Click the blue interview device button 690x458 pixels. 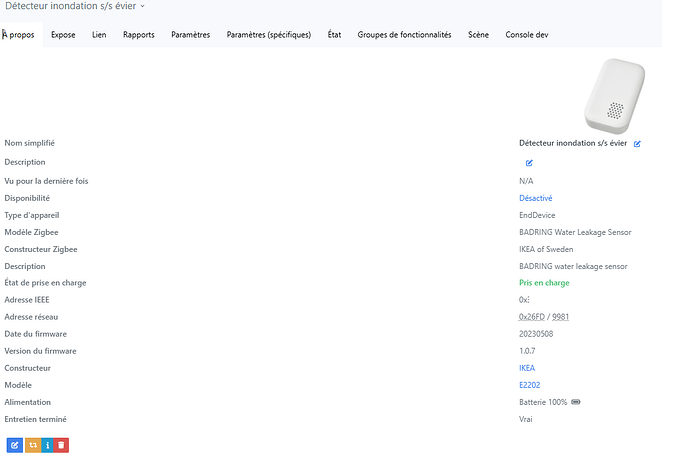coord(46,445)
